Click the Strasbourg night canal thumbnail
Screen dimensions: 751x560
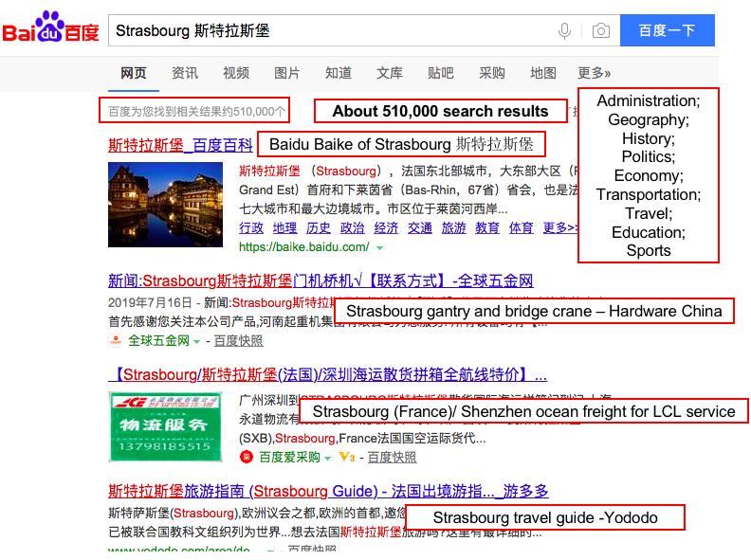point(165,205)
